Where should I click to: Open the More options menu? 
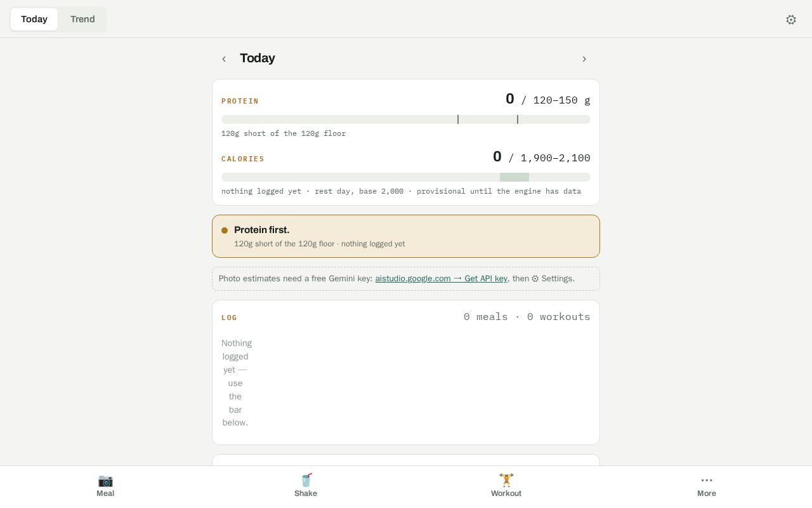point(707,486)
